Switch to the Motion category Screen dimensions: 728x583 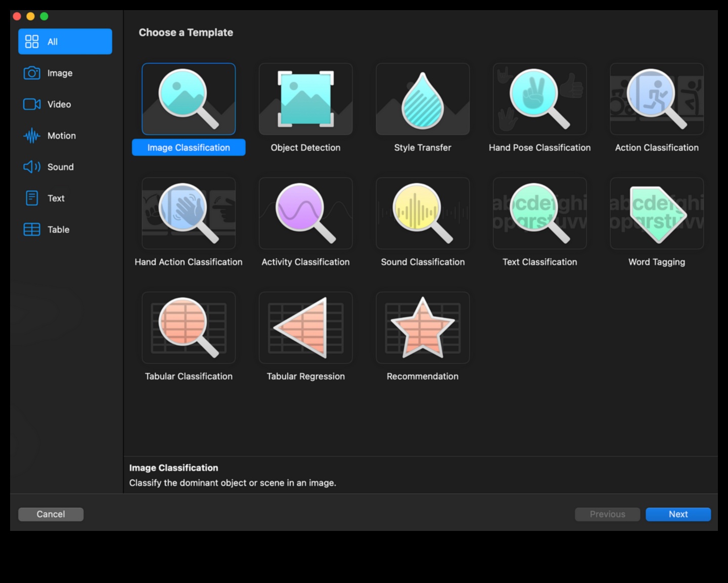click(61, 136)
